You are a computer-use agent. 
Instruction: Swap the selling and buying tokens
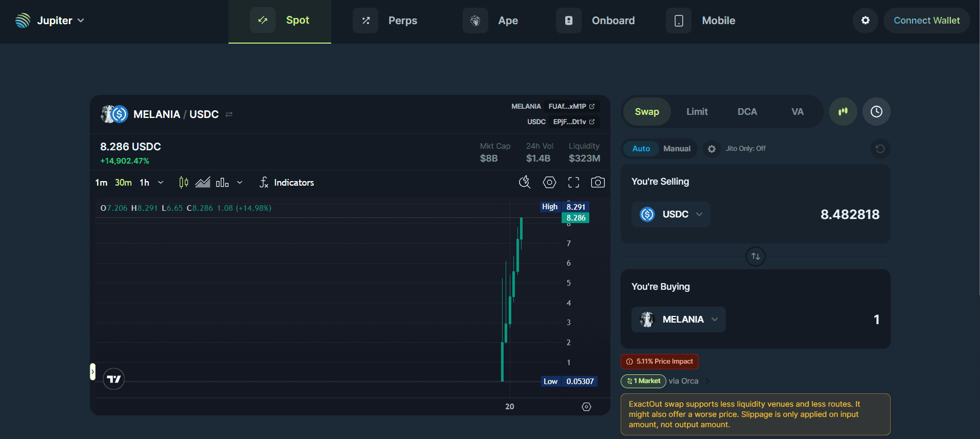[x=756, y=256]
